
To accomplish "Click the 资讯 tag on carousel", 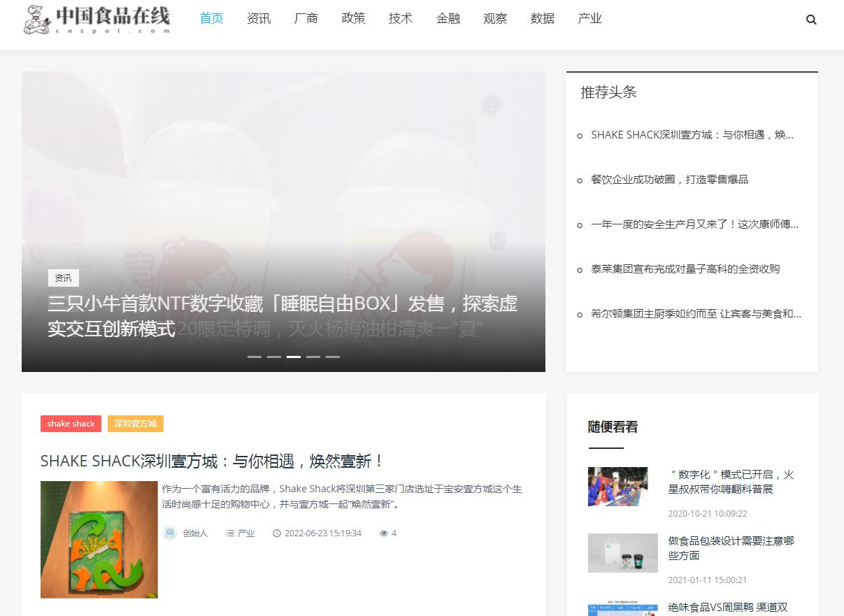I will pos(64,278).
